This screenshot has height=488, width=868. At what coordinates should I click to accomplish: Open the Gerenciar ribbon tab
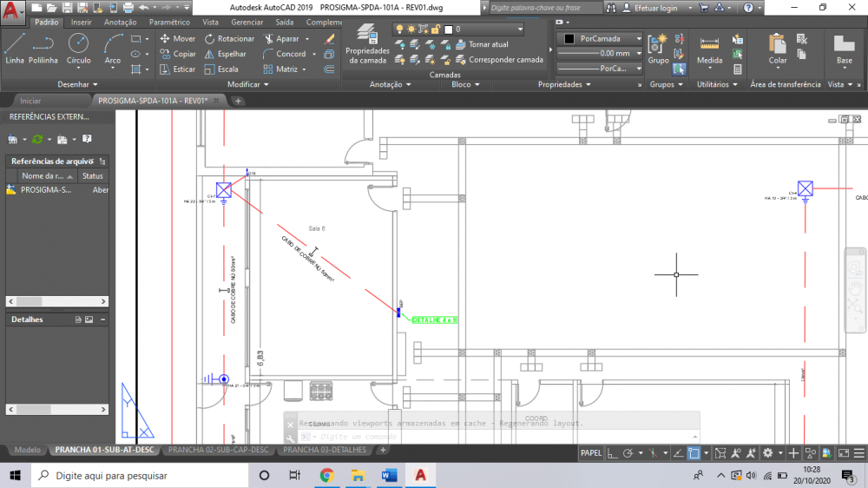[247, 23]
